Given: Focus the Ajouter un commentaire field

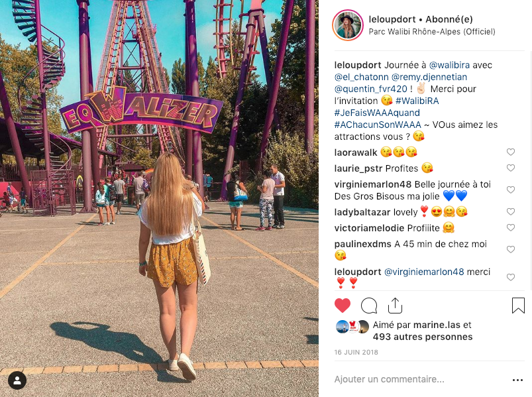Looking at the screenshot, I should click(421, 379).
